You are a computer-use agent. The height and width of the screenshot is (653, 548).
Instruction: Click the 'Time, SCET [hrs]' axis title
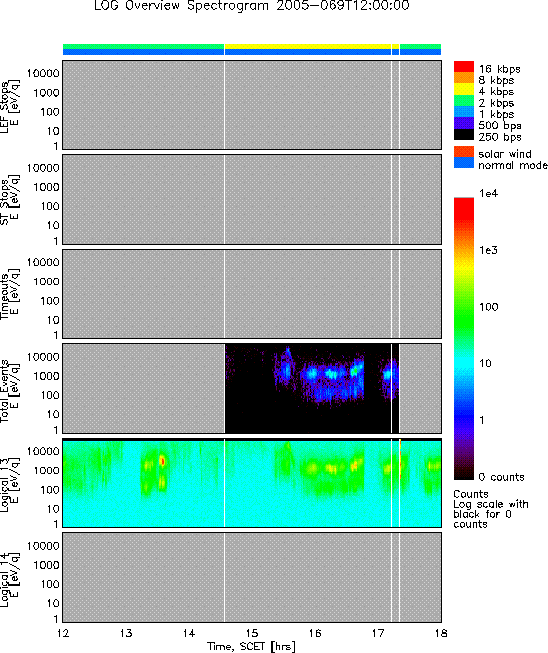click(x=252, y=647)
